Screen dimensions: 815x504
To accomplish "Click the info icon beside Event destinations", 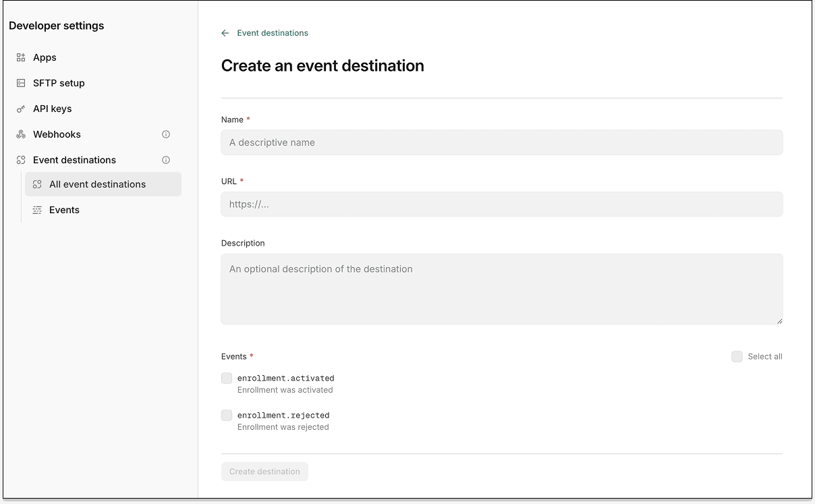I will [x=166, y=160].
